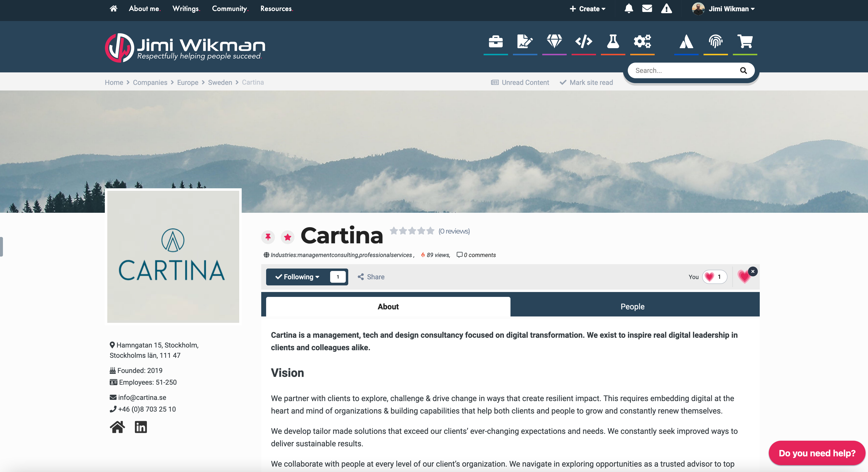The height and width of the screenshot is (472, 868).
Task: Expand the Create menu
Action: click(x=587, y=9)
